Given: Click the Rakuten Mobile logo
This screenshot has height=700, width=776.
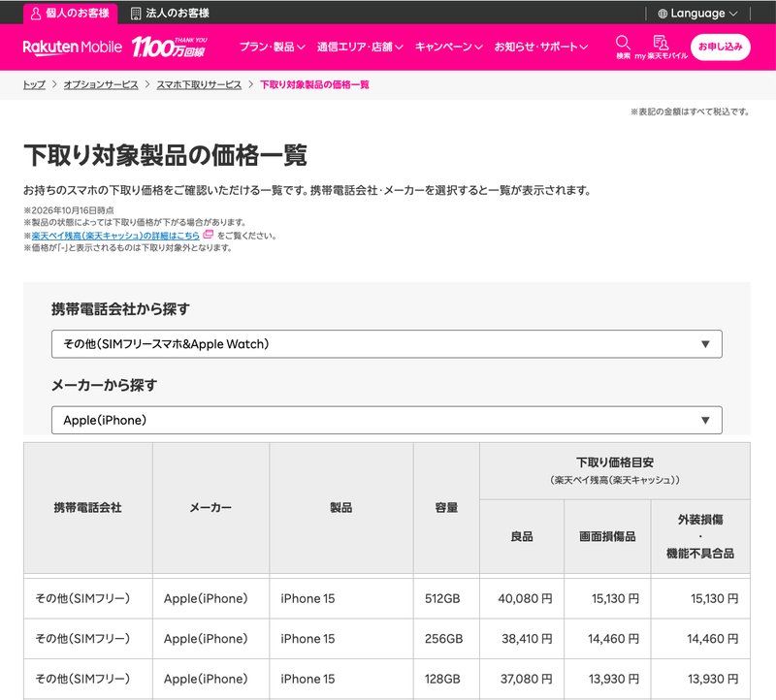Looking at the screenshot, I should coord(72,47).
